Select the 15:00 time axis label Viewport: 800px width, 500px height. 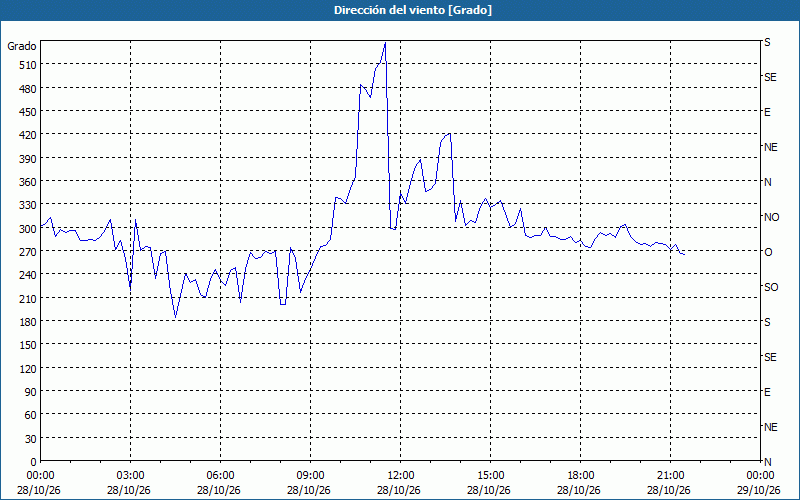[490, 476]
